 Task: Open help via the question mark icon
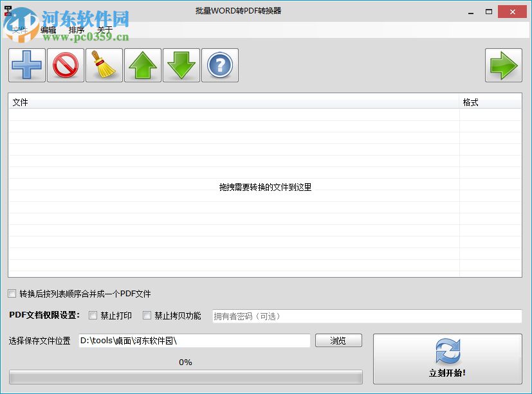[x=219, y=65]
